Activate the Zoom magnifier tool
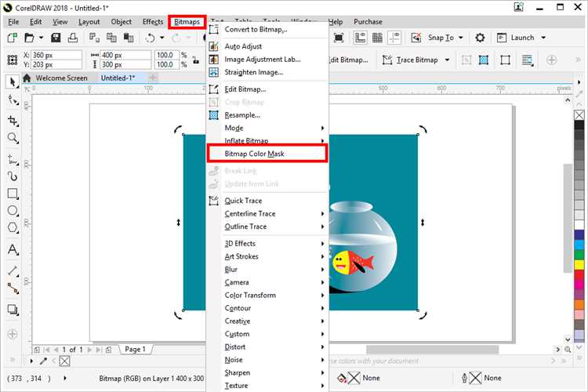The image size is (588, 392). tap(13, 138)
